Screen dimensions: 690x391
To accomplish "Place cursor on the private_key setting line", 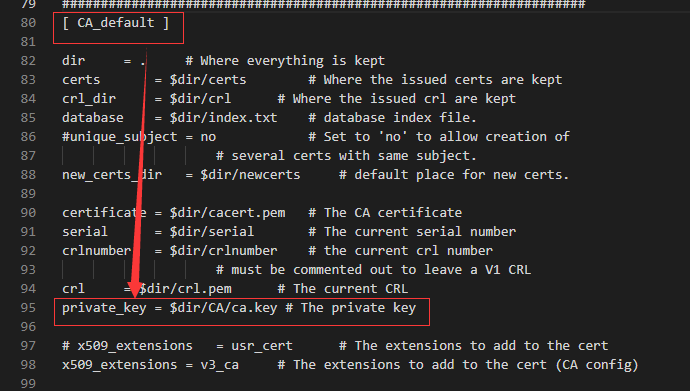I will point(239,308).
